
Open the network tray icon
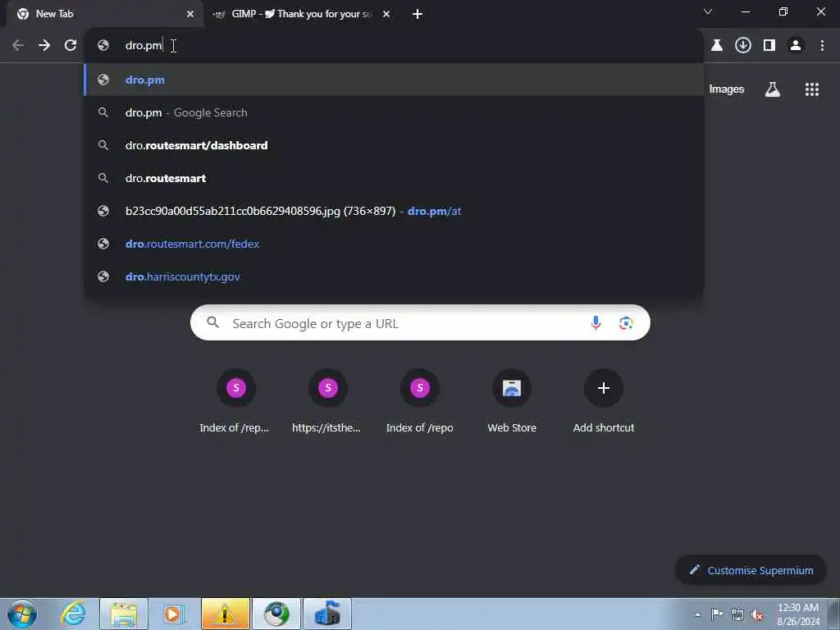pos(737,614)
